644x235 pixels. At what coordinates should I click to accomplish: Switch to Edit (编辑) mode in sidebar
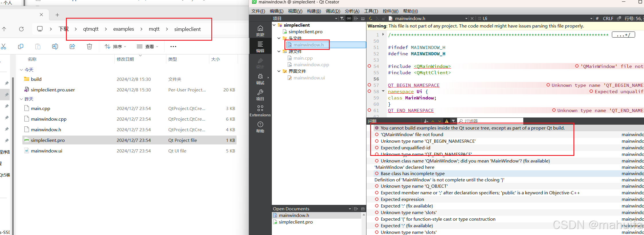[x=260, y=47]
